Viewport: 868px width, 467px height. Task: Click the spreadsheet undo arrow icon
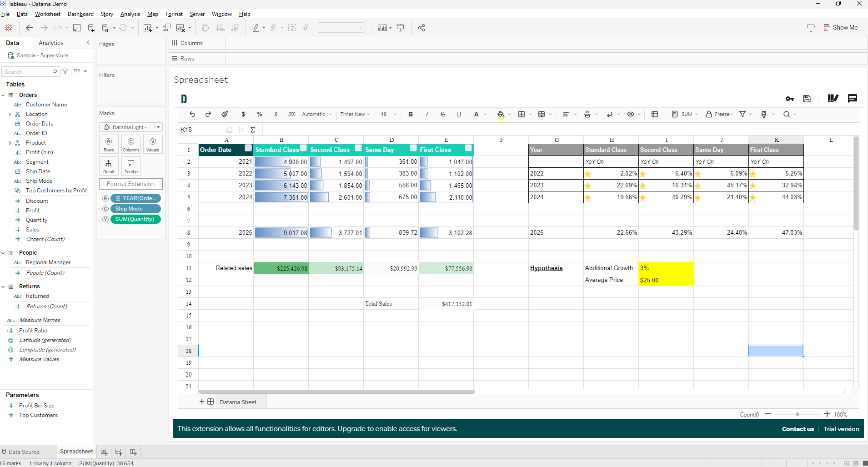pos(192,114)
